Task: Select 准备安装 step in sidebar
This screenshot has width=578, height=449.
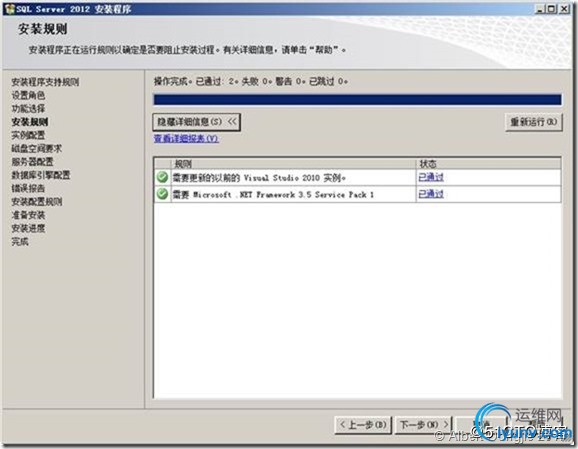Action: (28, 215)
